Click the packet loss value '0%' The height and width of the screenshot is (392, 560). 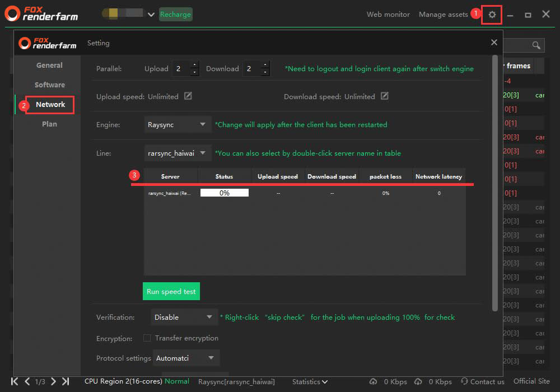coord(386,193)
